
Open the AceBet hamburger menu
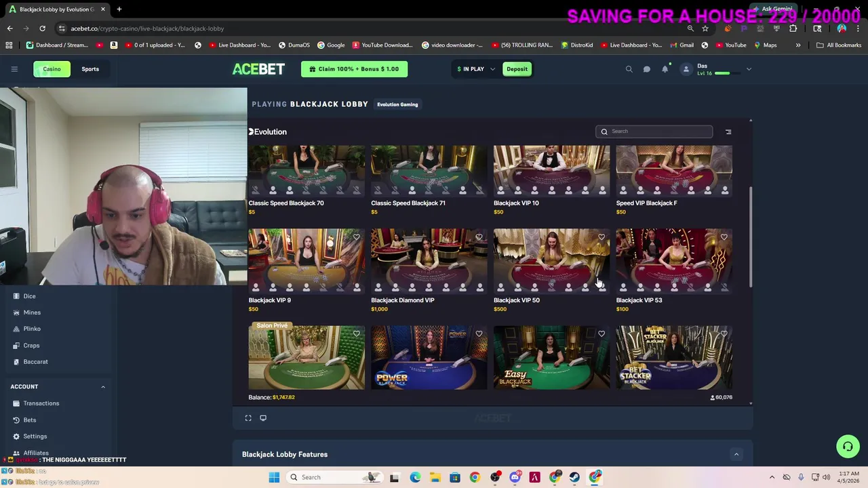coord(14,69)
